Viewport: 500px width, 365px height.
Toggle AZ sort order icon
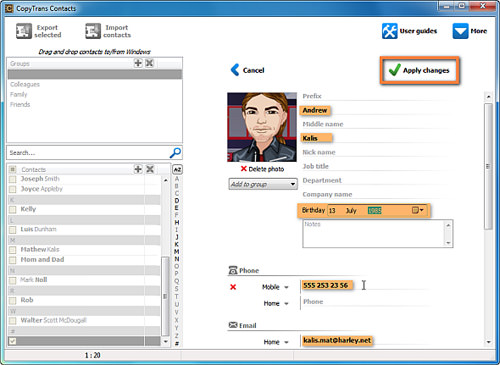coord(177,170)
